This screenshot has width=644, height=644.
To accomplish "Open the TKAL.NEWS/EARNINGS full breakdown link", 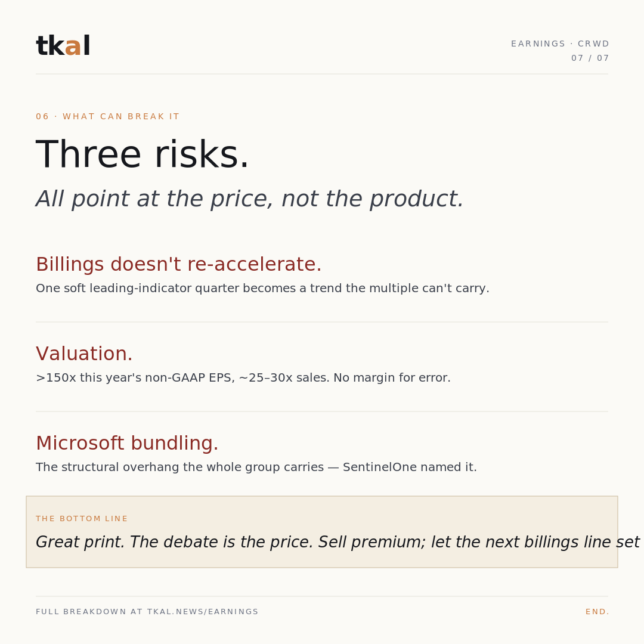I will pyautogui.click(x=147, y=612).
